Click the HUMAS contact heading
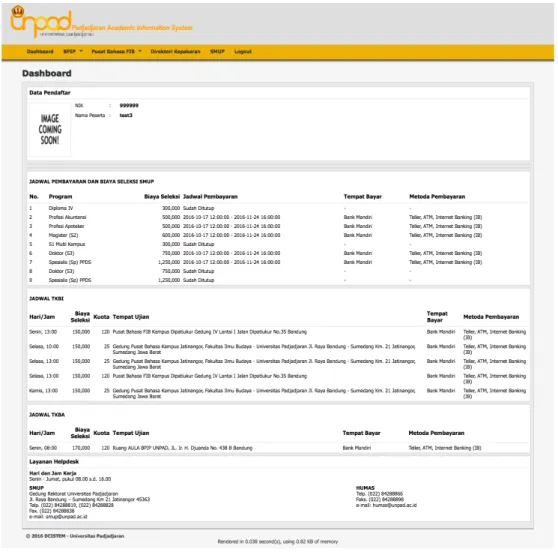 365,488
